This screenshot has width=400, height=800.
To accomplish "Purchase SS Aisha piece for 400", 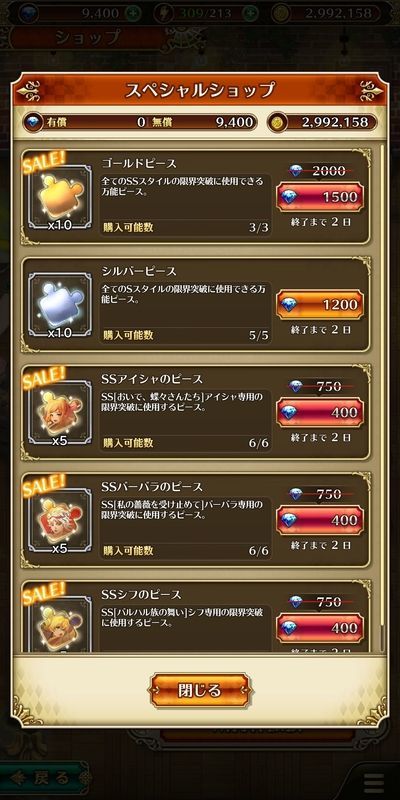I will coord(320,412).
